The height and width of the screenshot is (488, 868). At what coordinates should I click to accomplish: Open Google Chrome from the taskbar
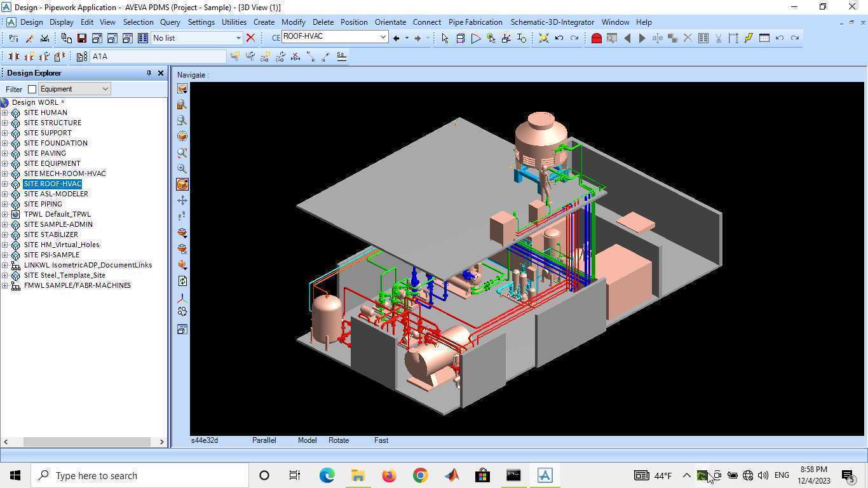pos(420,475)
